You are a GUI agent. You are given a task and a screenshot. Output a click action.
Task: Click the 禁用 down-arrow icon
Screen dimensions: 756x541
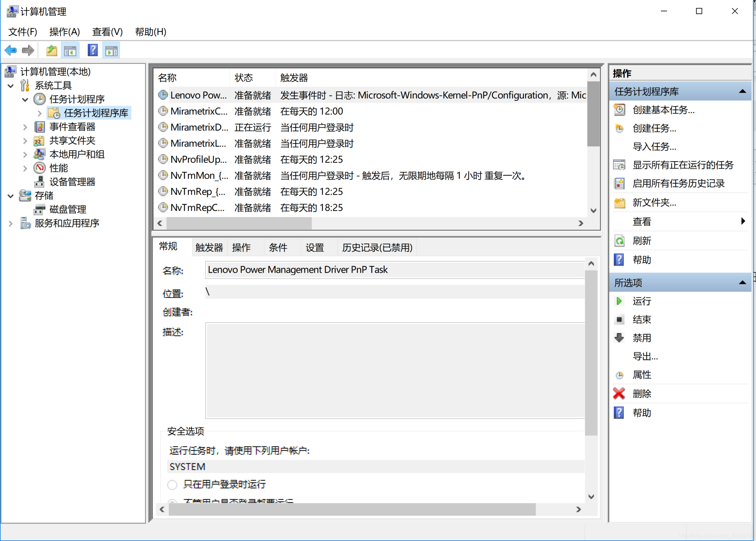[x=619, y=338]
